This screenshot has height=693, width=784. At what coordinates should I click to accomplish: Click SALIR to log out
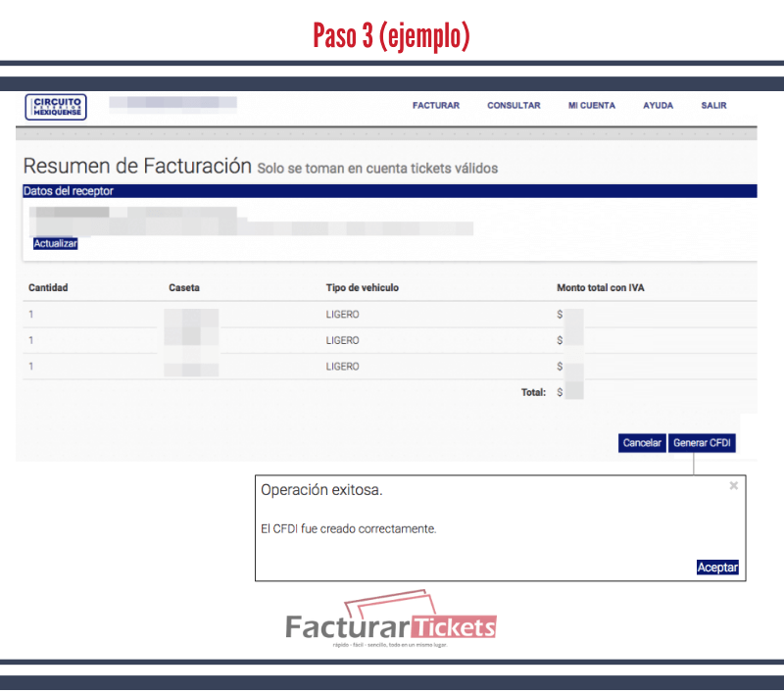(713, 105)
